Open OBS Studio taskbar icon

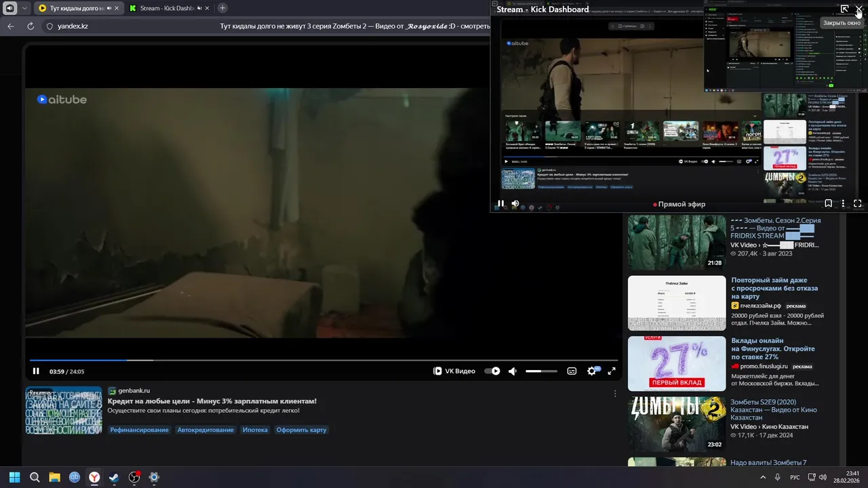[134, 477]
